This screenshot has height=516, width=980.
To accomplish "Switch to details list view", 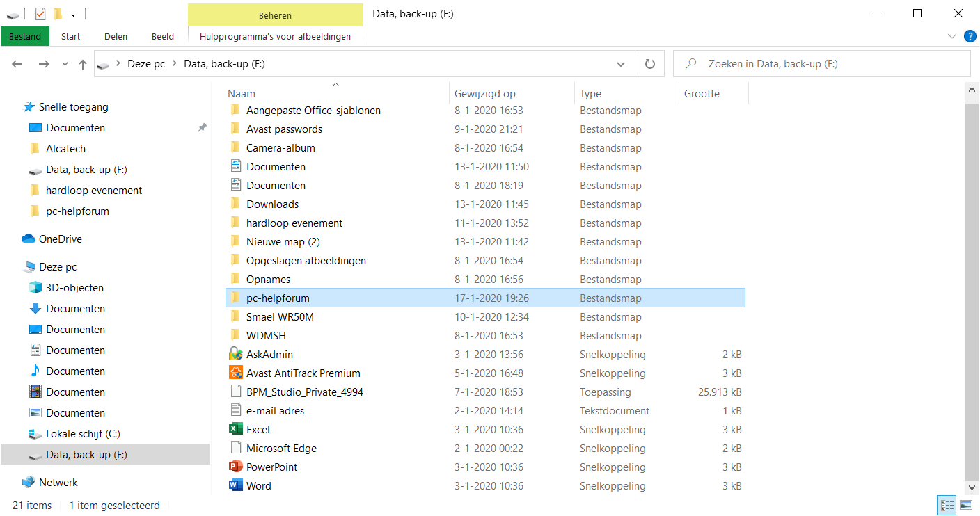I will pyautogui.click(x=947, y=506).
